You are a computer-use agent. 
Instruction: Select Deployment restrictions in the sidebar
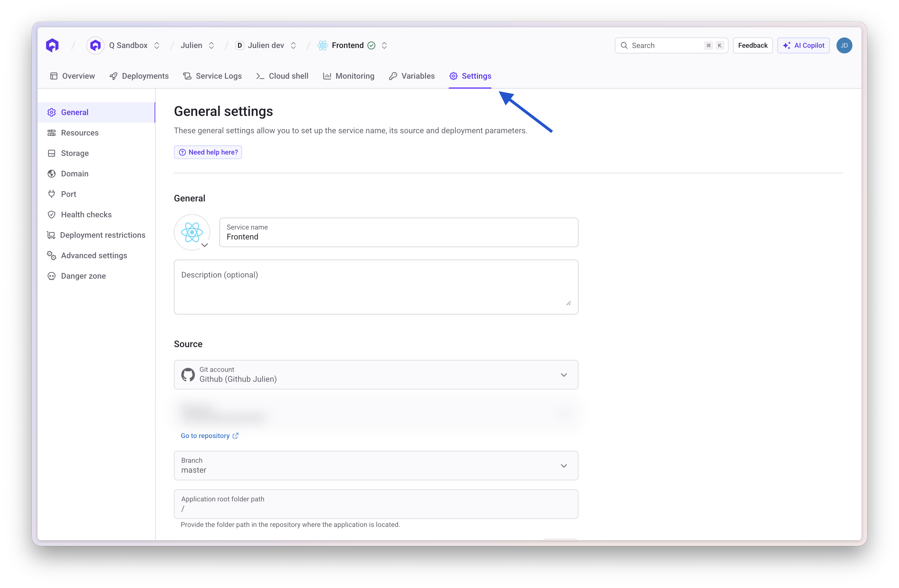coord(96,235)
